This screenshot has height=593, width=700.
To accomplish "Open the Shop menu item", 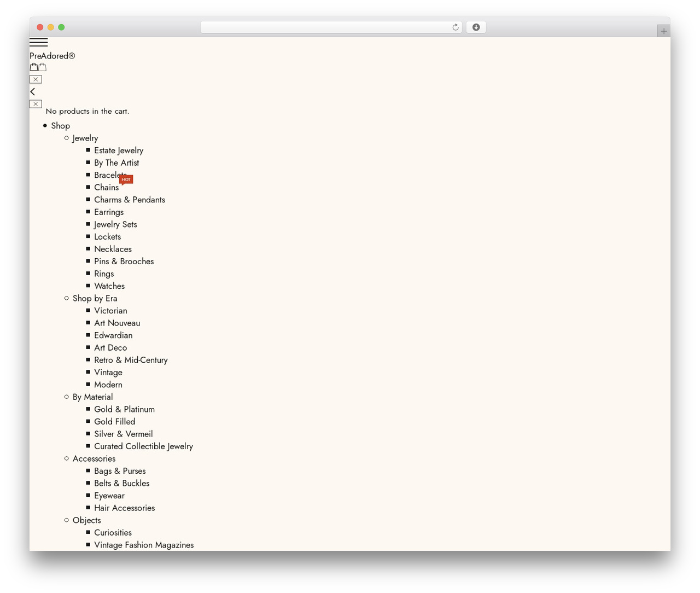I will point(61,126).
